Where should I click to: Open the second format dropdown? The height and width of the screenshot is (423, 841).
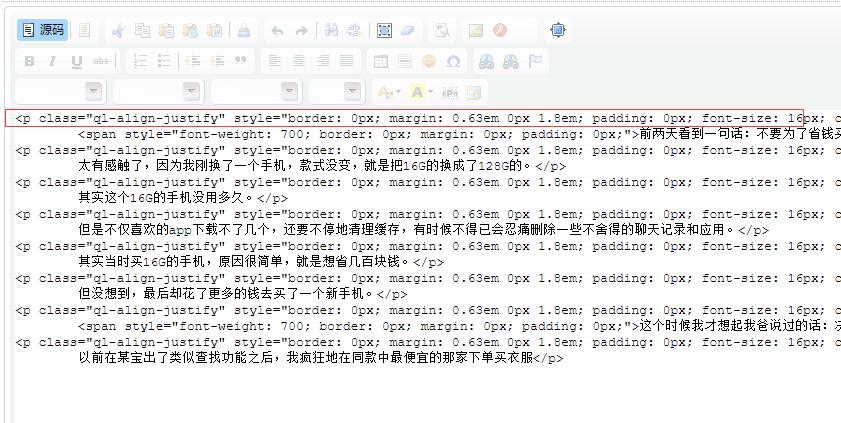coord(158,92)
